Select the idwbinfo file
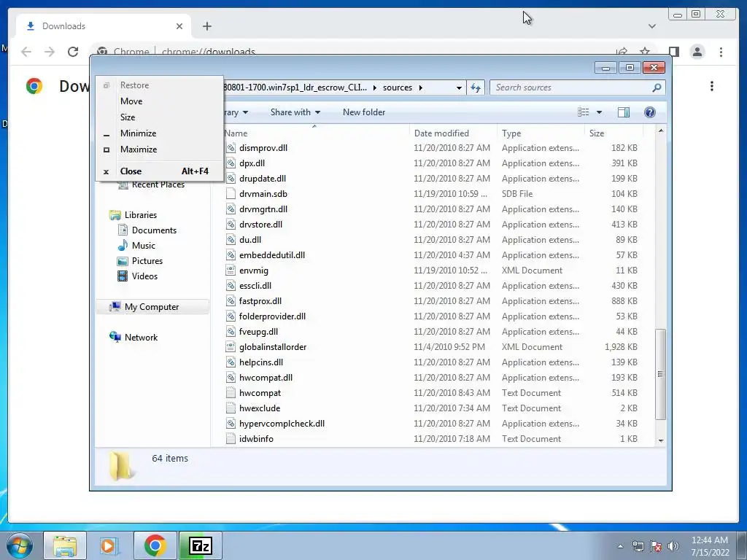The height and width of the screenshot is (560, 747). tap(256, 438)
